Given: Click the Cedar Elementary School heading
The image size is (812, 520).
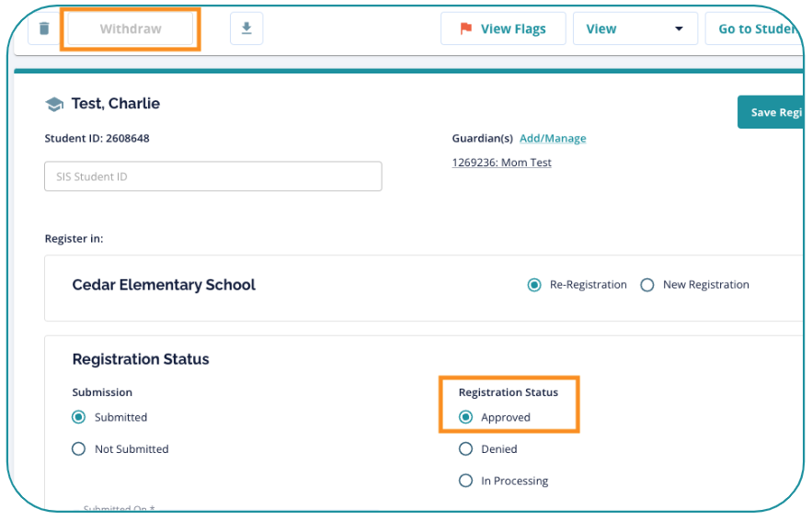Looking at the screenshot, I should [x=164, y=285].
